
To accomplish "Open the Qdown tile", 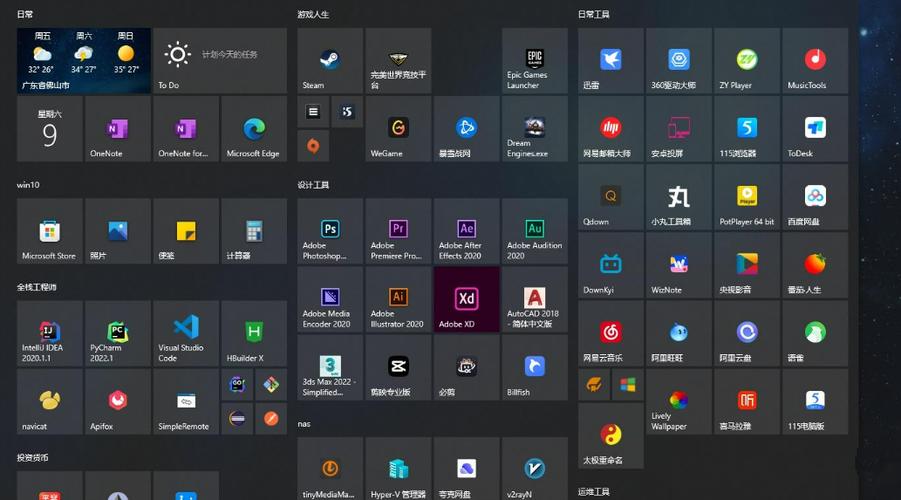I will 610,197.
